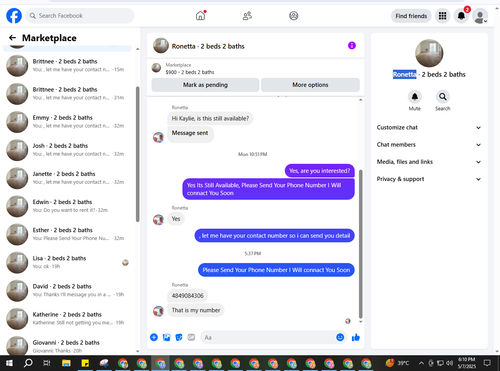This screenshot has width=500, height=371.
Task: Expand Chat members section
Action: [429, 145]
